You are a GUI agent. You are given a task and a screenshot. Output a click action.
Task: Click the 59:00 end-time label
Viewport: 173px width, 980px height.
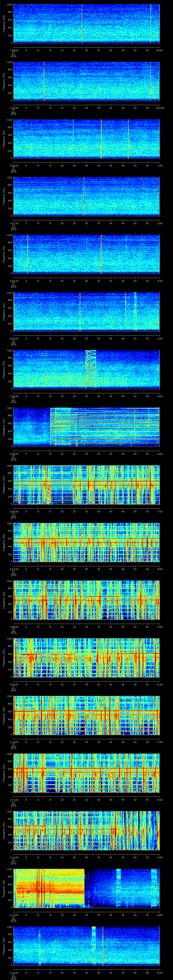point(159,50)
